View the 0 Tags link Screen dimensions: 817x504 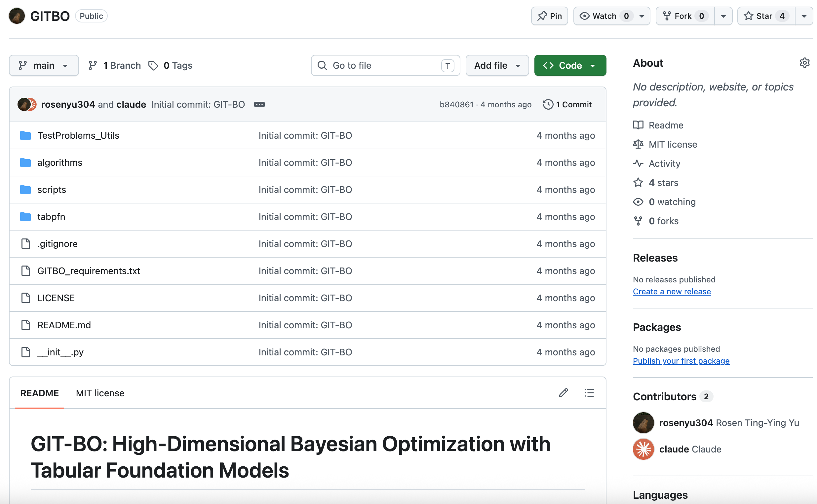pyautogui.click(x=170, y=65)
